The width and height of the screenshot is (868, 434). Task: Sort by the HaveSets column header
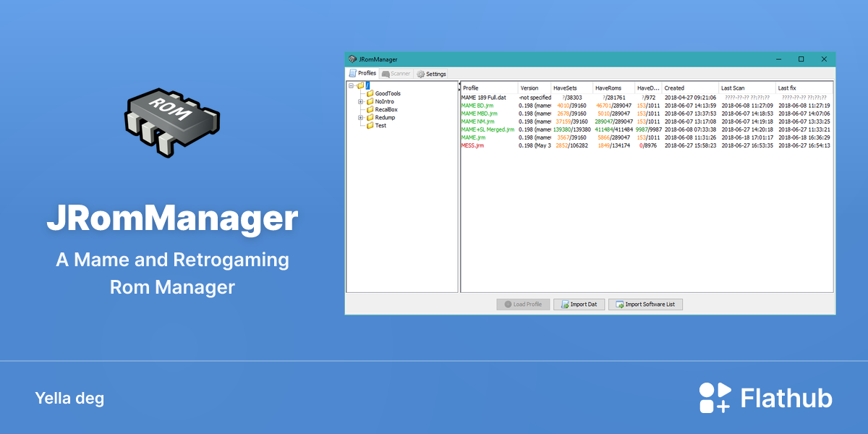pyautogui.click(x=572, y=88)
